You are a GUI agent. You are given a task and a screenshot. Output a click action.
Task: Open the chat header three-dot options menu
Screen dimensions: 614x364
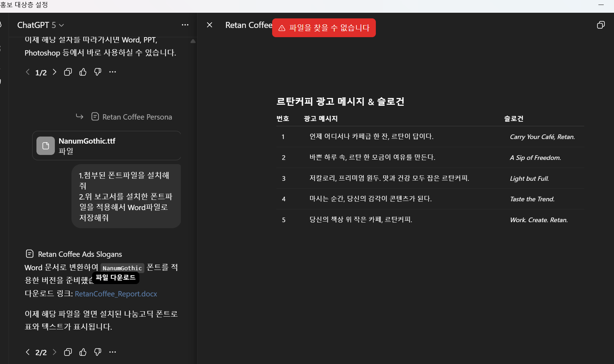(x=185, y=25)
